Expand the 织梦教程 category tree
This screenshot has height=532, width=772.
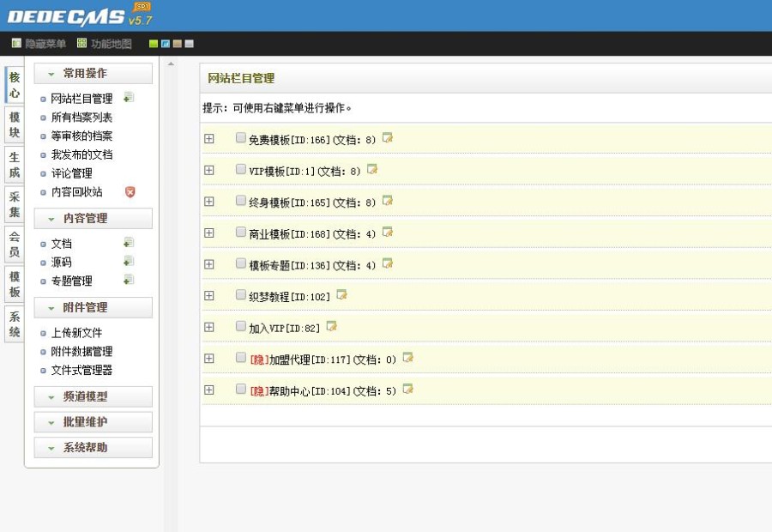[209, 295]
